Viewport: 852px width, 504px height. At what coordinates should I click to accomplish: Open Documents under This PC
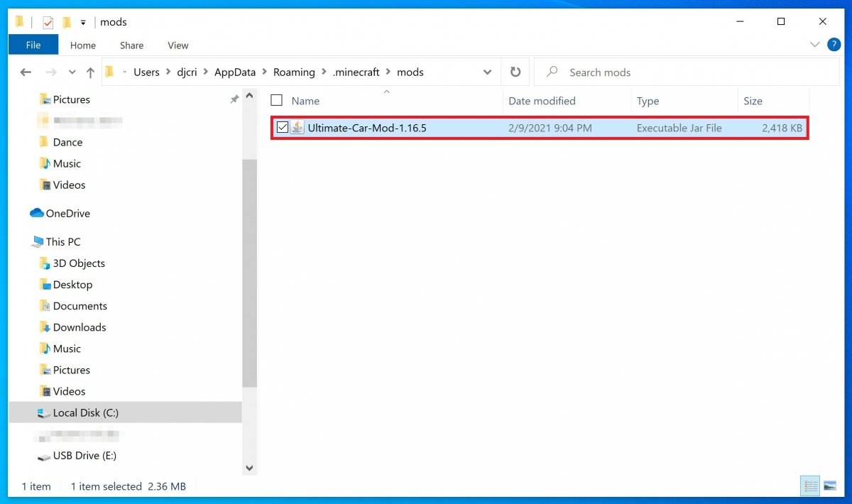point(80,305)
